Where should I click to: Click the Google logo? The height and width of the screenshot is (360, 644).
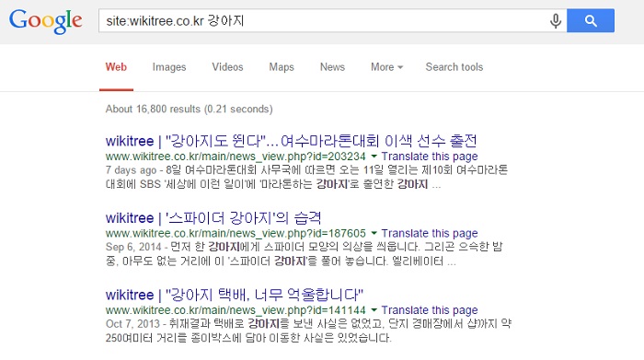[46, 21]
